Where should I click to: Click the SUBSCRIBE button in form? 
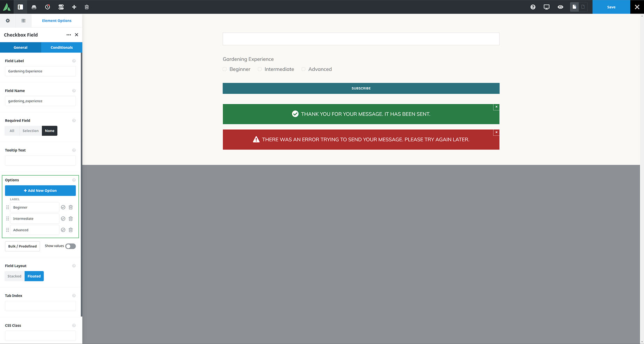click(361, 88)
